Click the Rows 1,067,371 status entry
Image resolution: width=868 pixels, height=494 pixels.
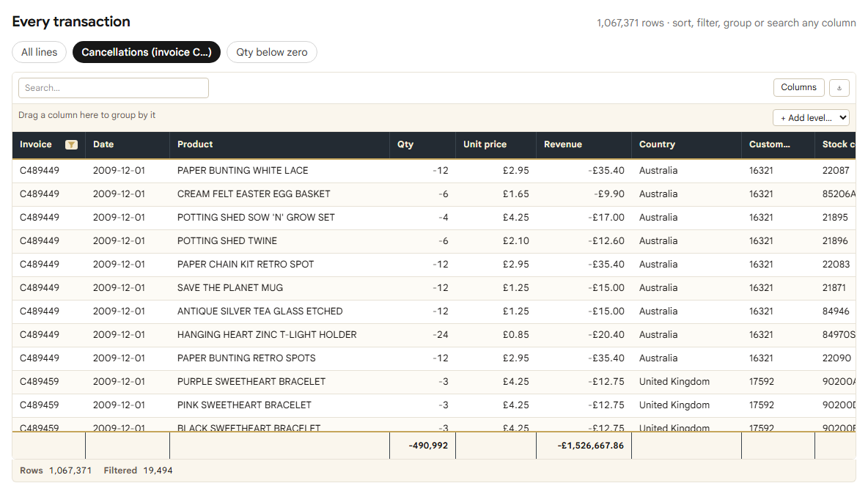(x=56, y=471)
